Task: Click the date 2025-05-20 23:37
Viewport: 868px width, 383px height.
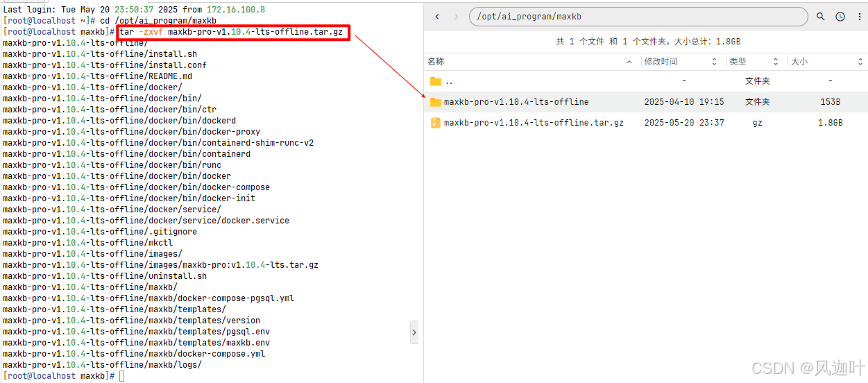Action: (684, 123)
